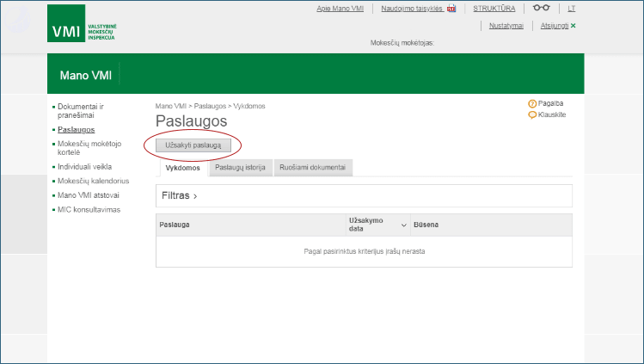Select the Vykdomos tab
Screen dimensions: 644x364
[183, 168]
